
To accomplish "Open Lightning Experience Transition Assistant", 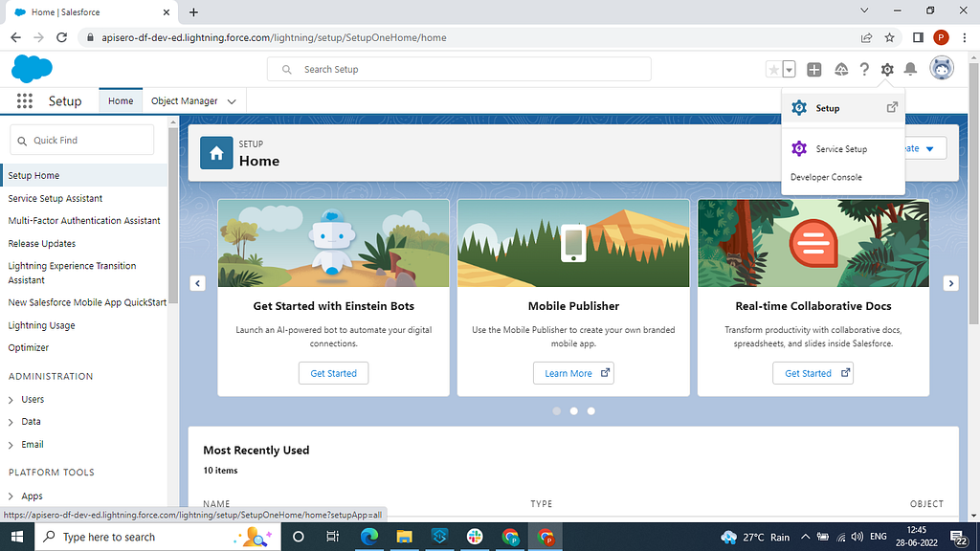I will 72,273.
